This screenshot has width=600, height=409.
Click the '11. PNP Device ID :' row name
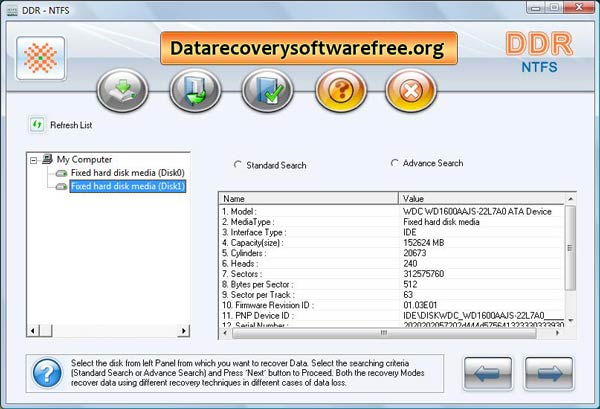click(258, 315)
